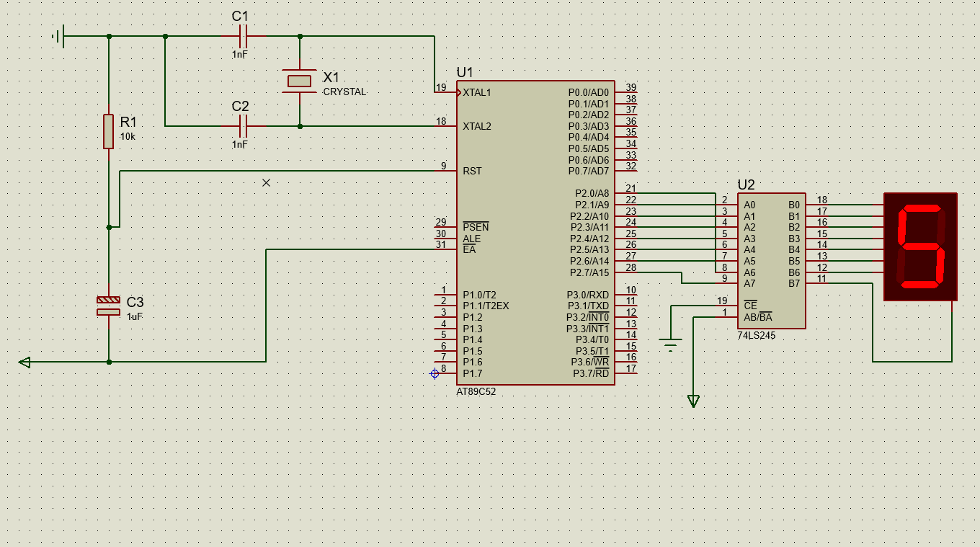This screenshot has height=547, width=980.
Task: Select the C1 capacitor symbol
Action: click(243, 36)
